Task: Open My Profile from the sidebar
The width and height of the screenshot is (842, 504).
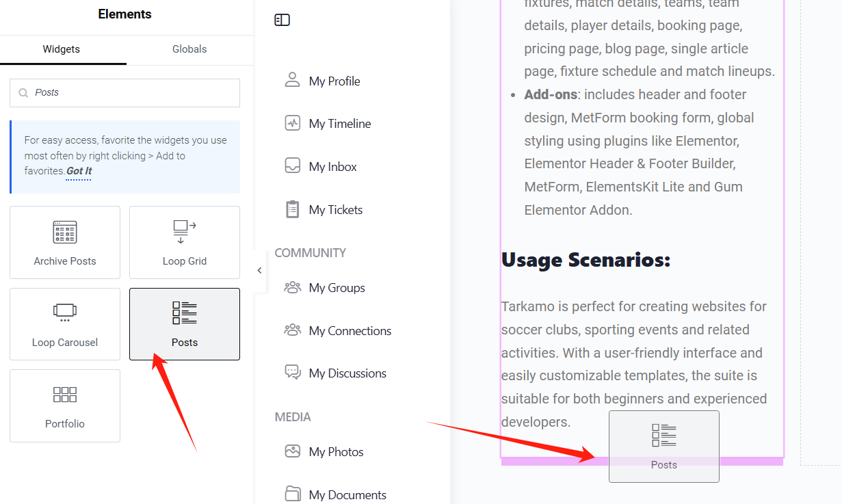Action: point(334,81)
